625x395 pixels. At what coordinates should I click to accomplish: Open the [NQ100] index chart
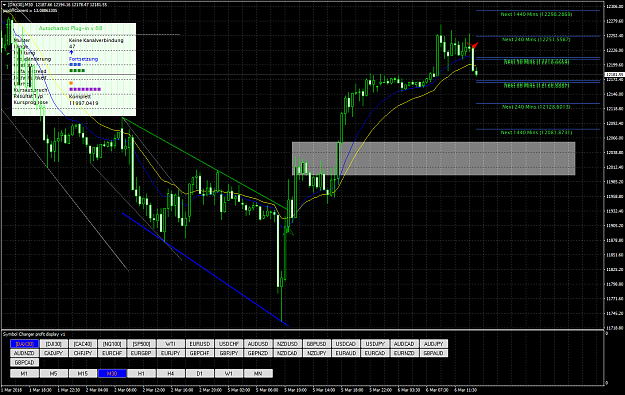[112, 344]
